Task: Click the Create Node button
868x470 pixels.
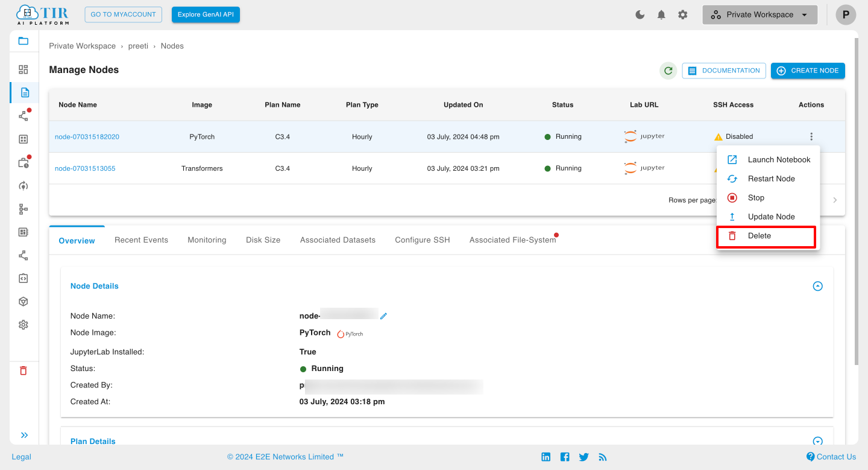Action: [808, 71]
